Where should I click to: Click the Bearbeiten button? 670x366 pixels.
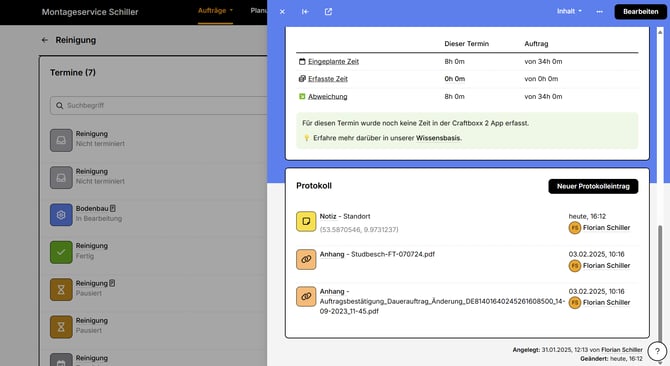pyautogui.click(x=641, y=12)
